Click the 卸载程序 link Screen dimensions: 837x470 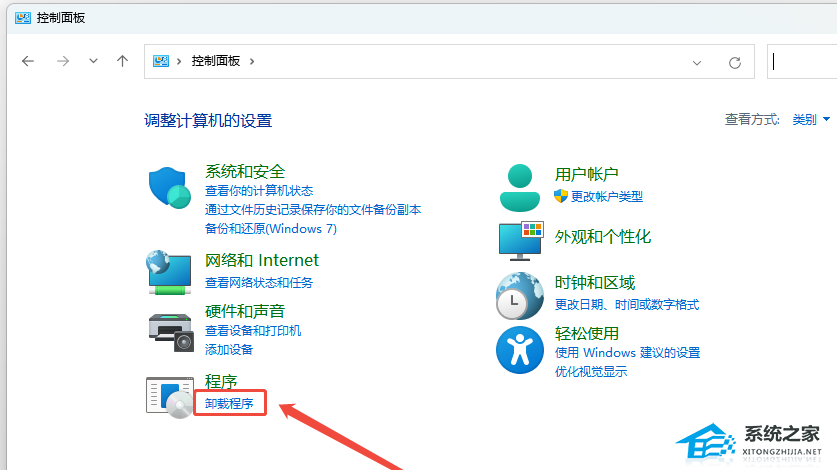[x=229, y=403]
